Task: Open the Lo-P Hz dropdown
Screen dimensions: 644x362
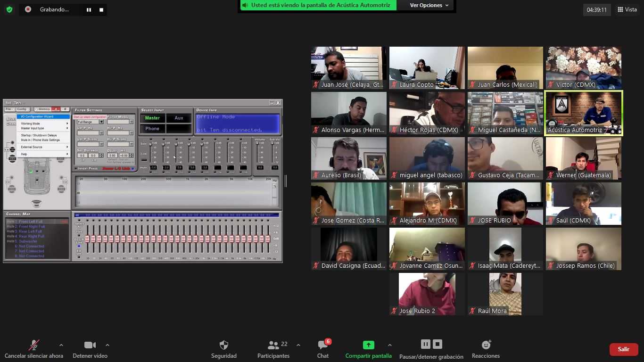Action: click(x=101, y=133)
